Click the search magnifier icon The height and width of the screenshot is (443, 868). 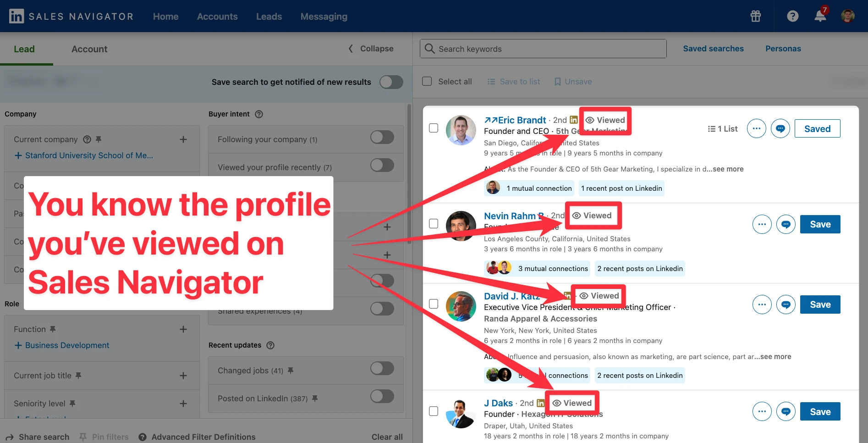(429, 49)
